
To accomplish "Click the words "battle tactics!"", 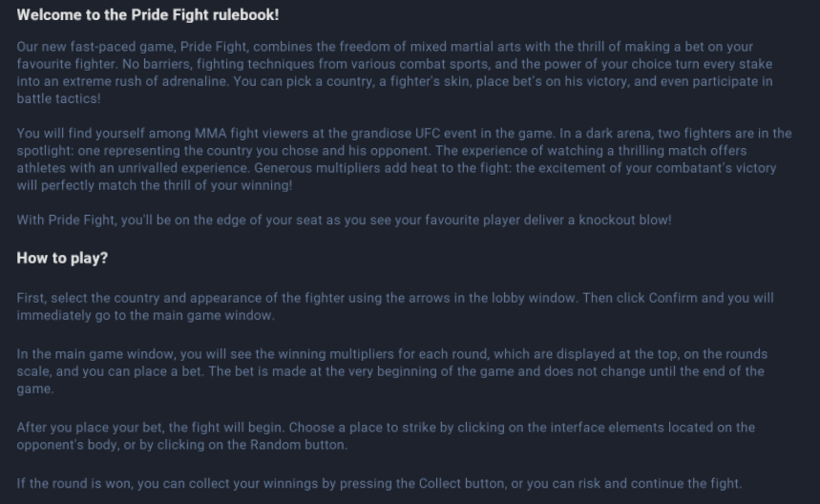I will [59, 98].
